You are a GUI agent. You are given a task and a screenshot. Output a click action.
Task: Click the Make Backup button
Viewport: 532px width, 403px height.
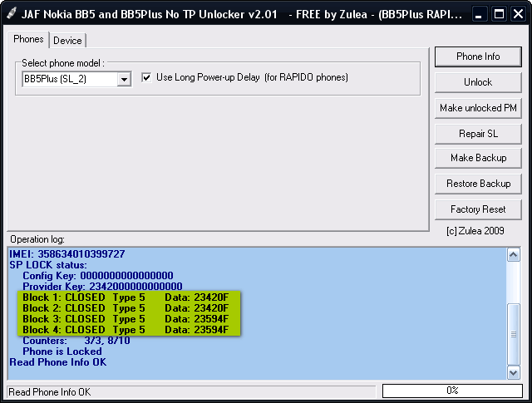[x=478, y=158]
